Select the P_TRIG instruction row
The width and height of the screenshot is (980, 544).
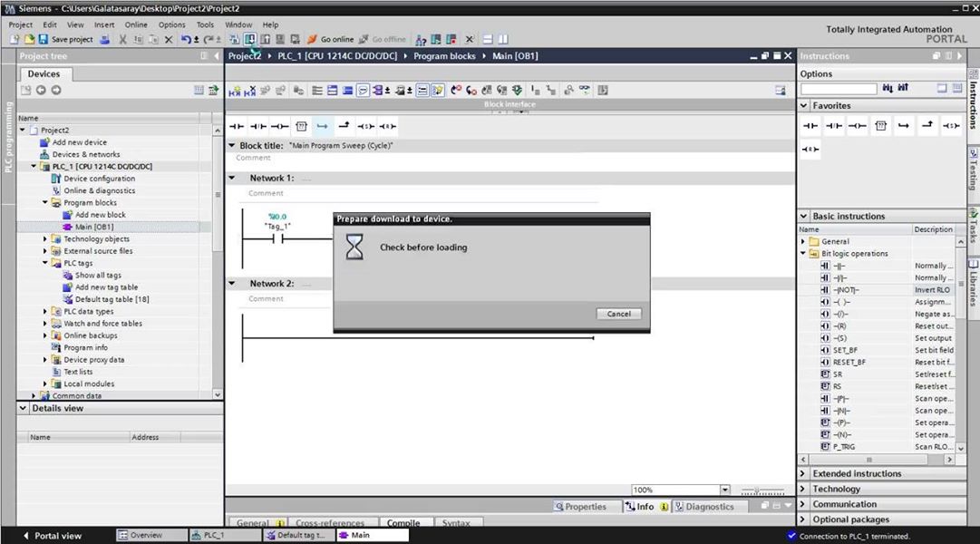(878, 447)
